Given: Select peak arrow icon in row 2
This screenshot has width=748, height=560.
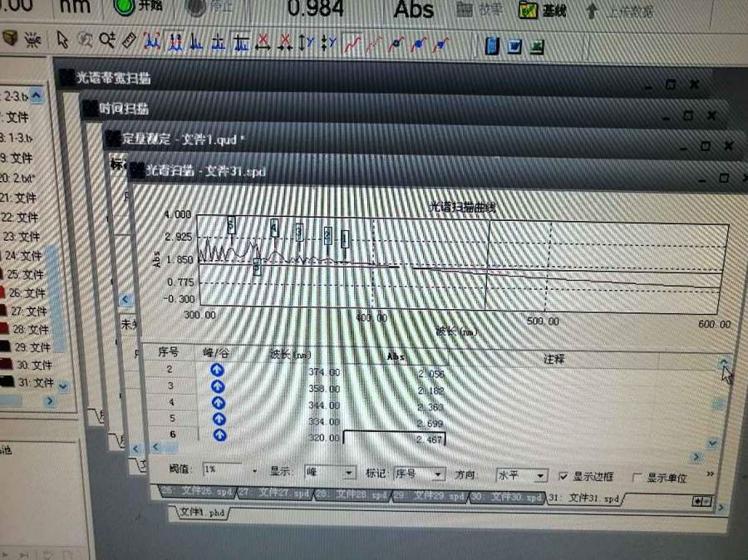Looking at the screenshot, I should 217,370.
